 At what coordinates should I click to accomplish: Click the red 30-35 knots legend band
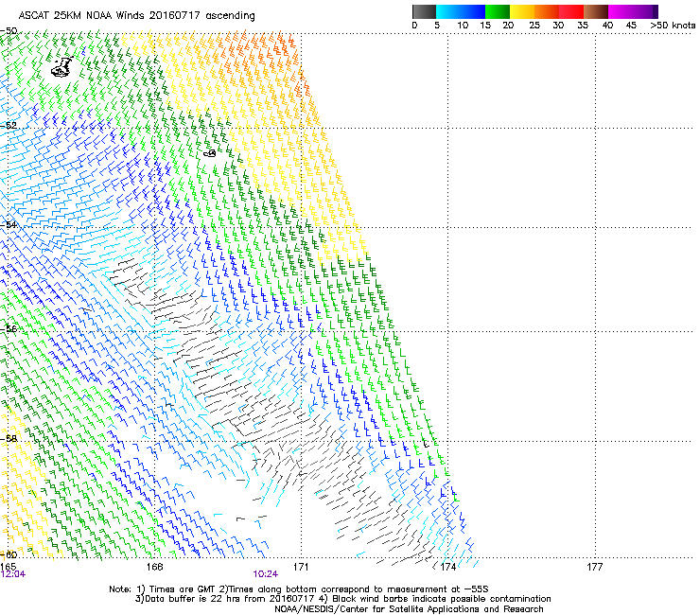click(571, 11)
